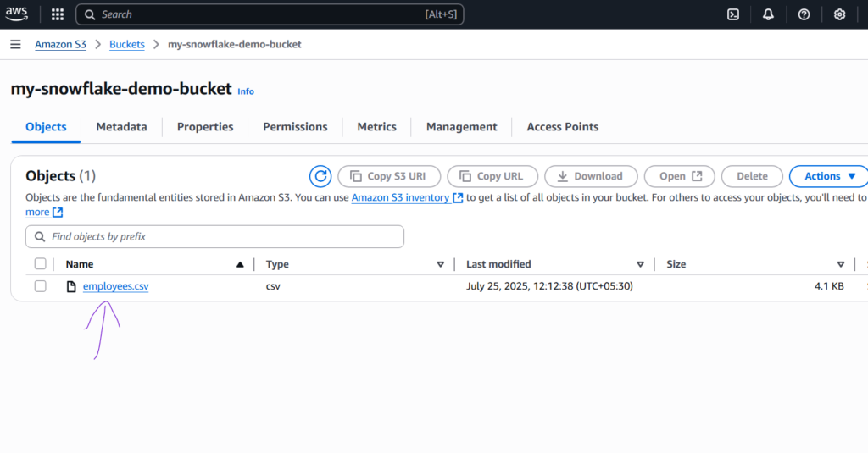Click the magnifier icon in top search bar
The width and height of the screenshot is (868, 453).
coord(90,14)
